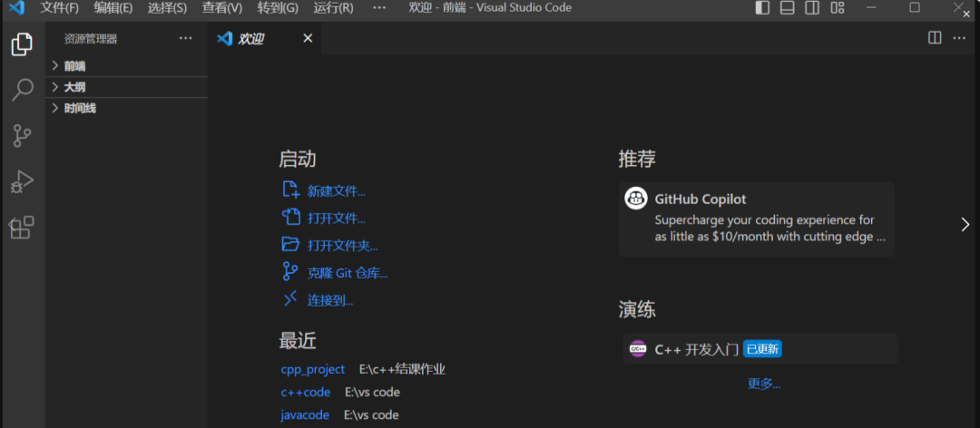Click the new file icon beside 新建文件
This screenshot has width=980, height=428.
pyautogui.click(x=290, y=190)
